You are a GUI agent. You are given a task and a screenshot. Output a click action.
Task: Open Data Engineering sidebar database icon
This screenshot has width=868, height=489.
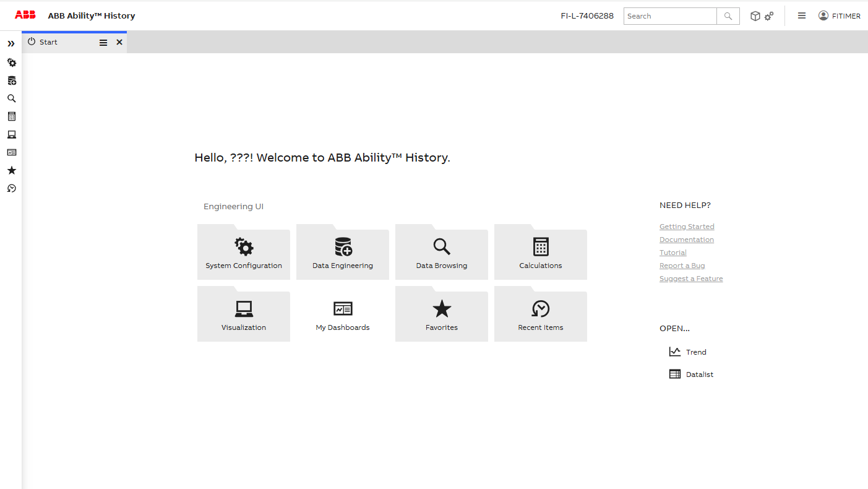(x=11, y=80)
